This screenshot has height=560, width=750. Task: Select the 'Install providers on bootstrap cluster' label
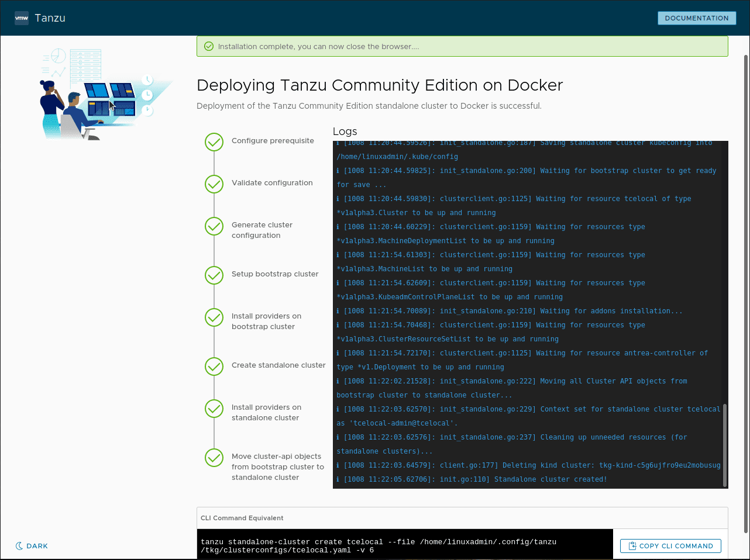pos(266,322)
